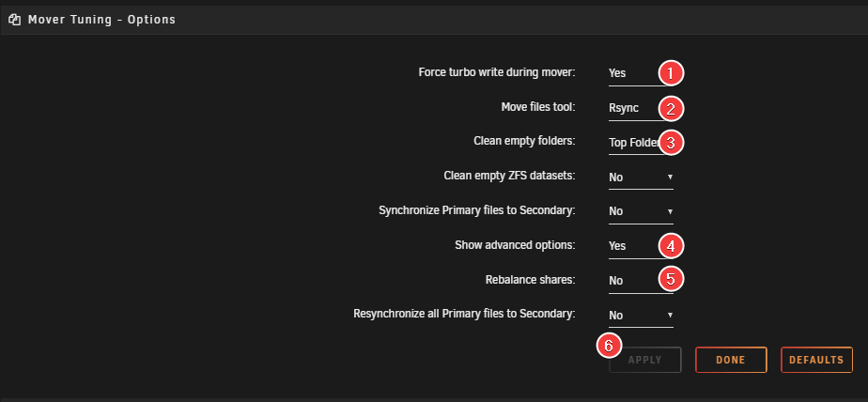Image resolution: width=868 pixels, height=402 pixels.
Task: Click the Mover Tuning - Options title
Action: click(x=101, y=19)
